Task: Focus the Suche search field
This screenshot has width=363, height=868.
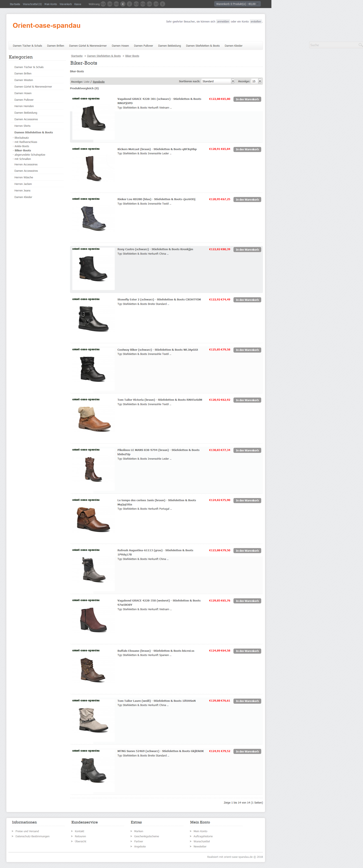Action: pyautogui.click(x=334, y=45)
